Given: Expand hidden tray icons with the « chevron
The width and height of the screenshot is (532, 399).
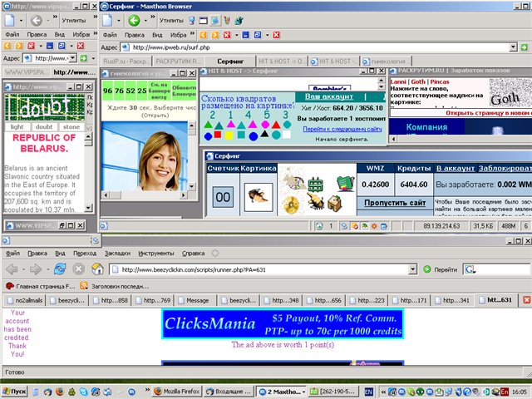Looking at the screenshot, I should [x=383, y=392].
